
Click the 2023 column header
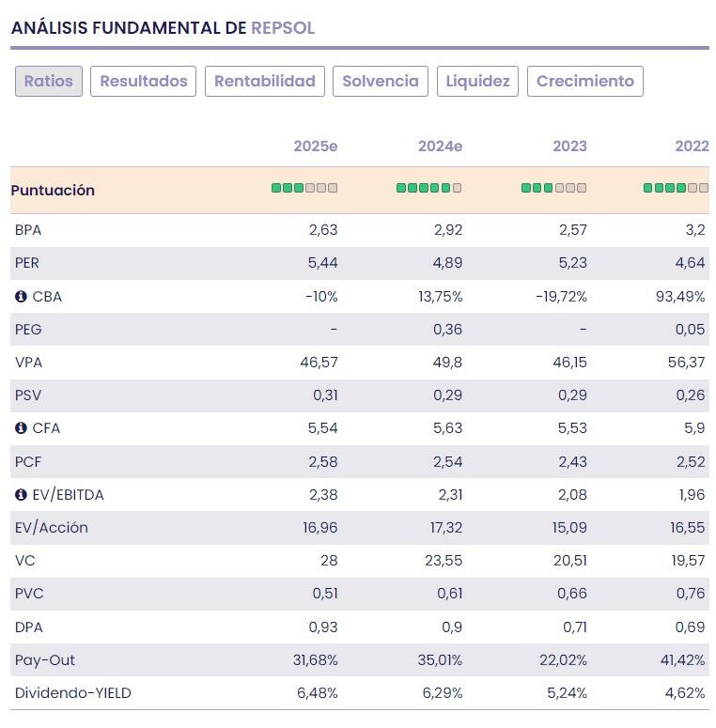pos(569,147)
